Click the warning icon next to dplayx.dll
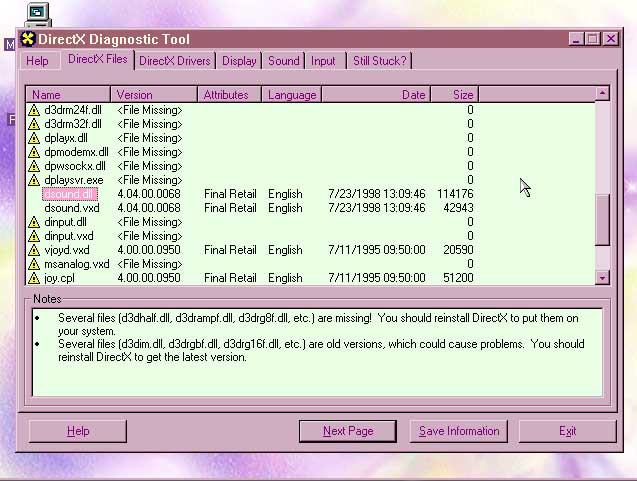Viewport: 637px width, 481px height. [x=34, y=138]
